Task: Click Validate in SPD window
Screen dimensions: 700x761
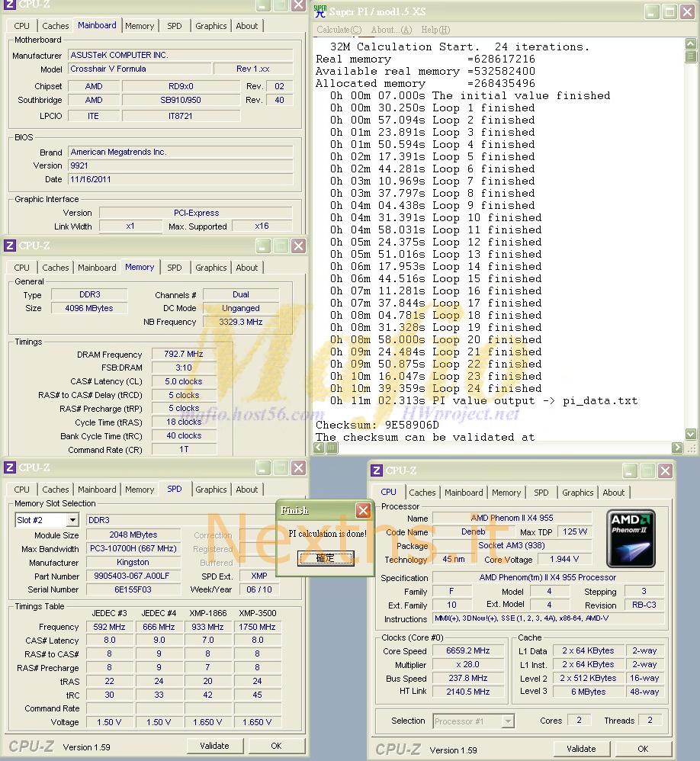Action: coord(214,746)
